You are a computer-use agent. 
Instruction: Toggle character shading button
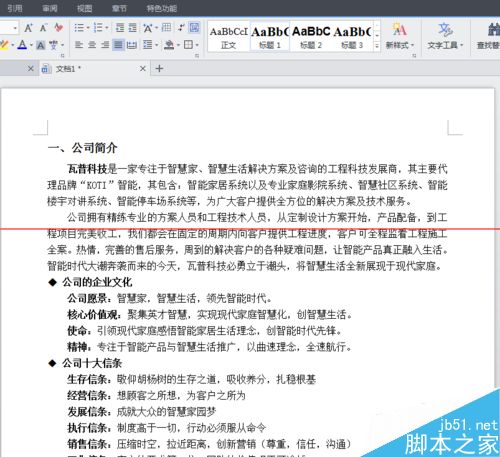pyautogui.click(x=41, y=45)
